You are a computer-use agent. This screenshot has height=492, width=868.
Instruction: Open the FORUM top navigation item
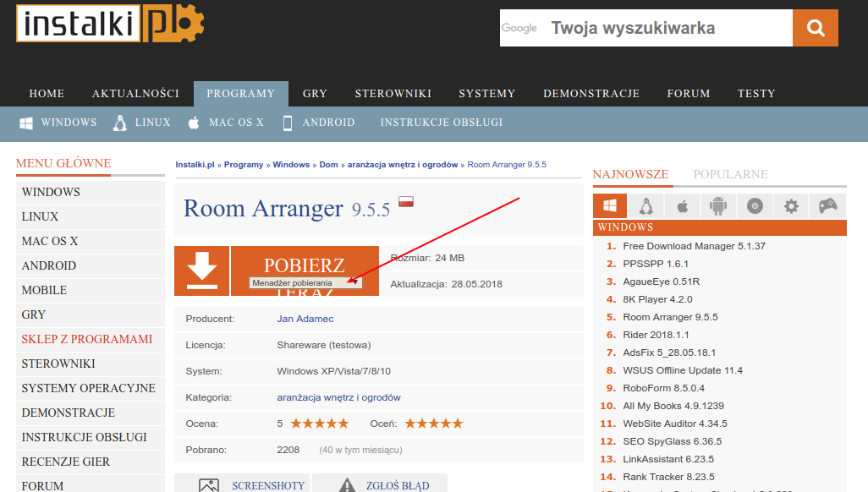point(689,94)
